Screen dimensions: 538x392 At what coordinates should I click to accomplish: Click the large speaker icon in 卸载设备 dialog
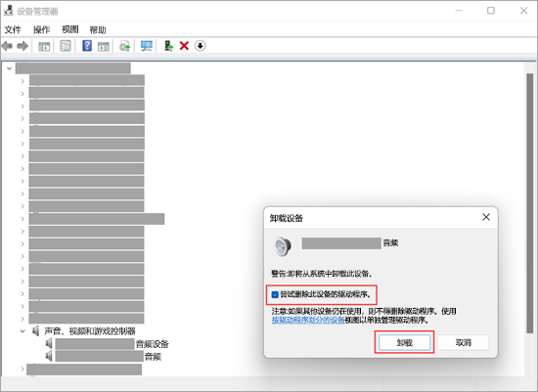(283, 246)
